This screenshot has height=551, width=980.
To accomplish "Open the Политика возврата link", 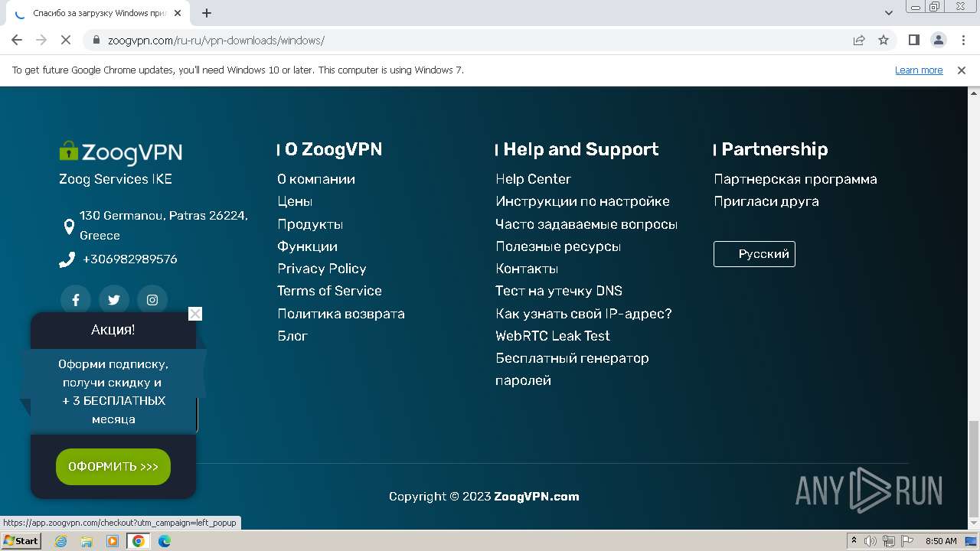I will pyautogui.click(x=341, y=314).
